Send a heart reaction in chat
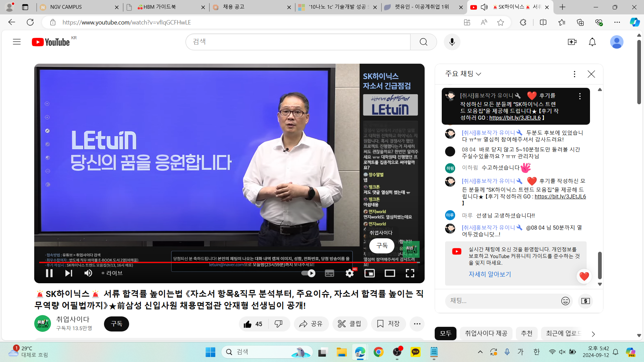 pos(584,276)
